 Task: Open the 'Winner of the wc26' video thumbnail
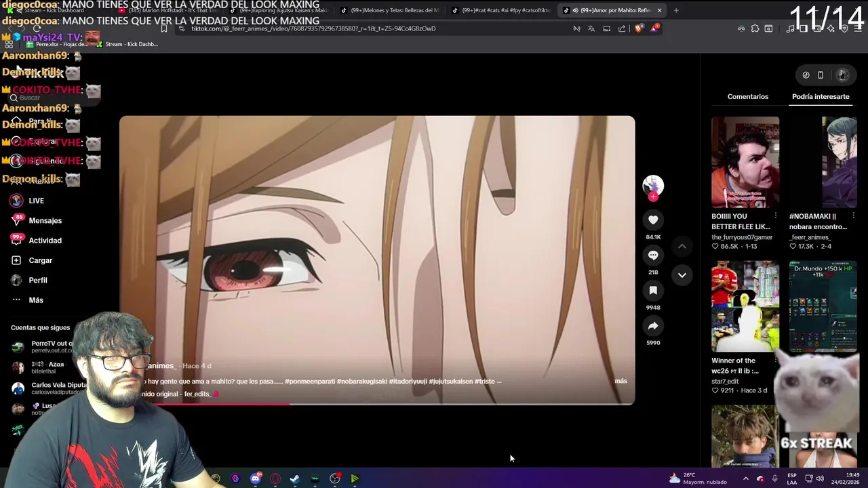745,306
